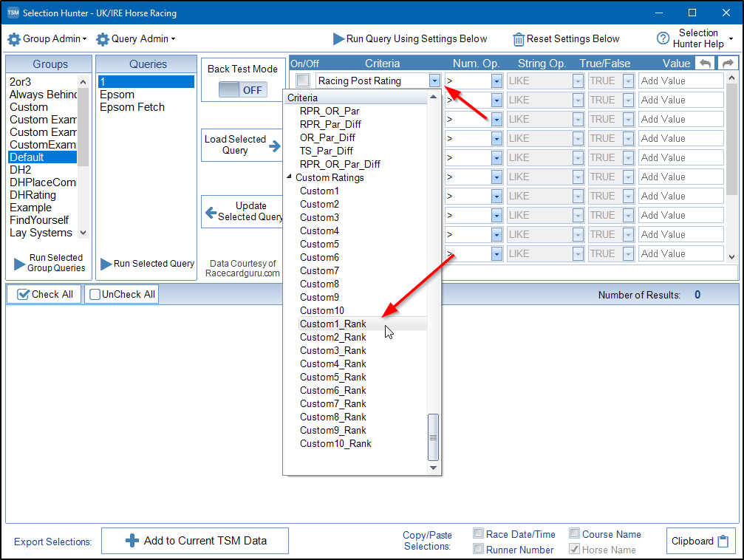744x560 pixels.
Task: Click the Clipboard button
Action: [700, 541]
